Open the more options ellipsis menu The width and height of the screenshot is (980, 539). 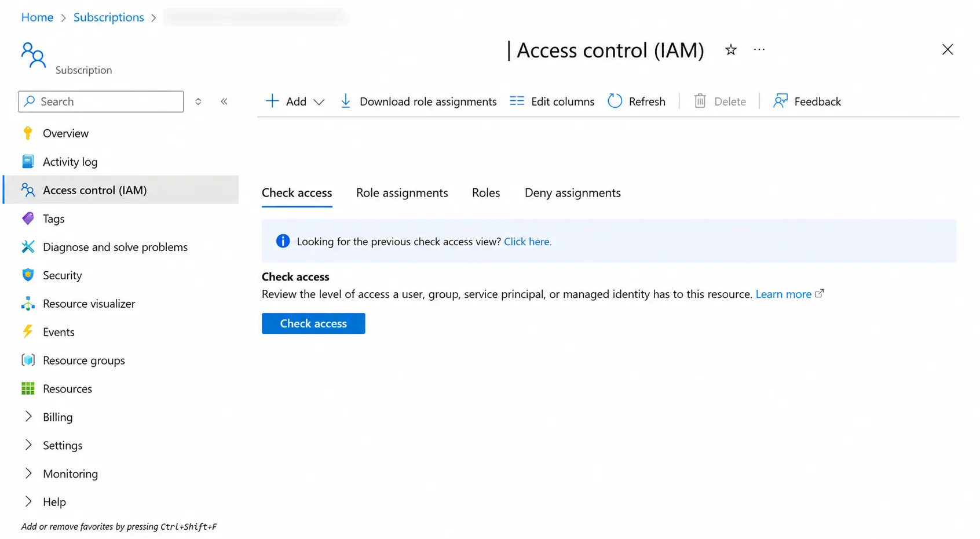coord(759,50)
